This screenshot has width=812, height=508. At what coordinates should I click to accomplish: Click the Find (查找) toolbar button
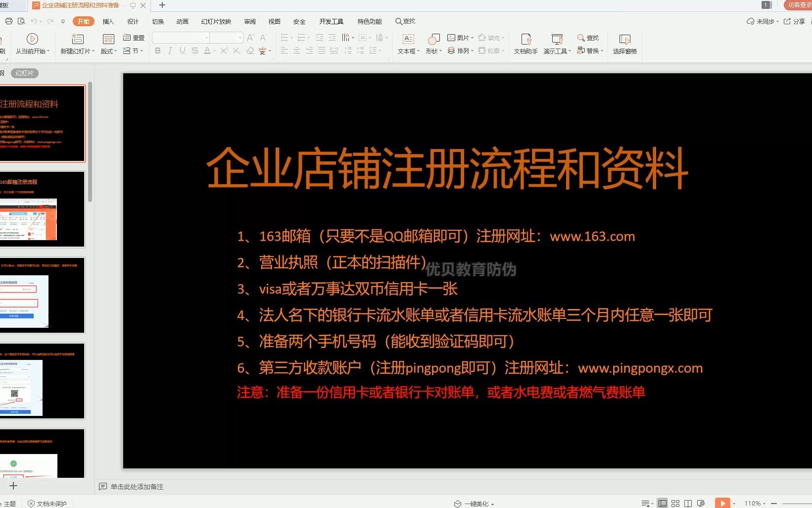click(588, 38)
